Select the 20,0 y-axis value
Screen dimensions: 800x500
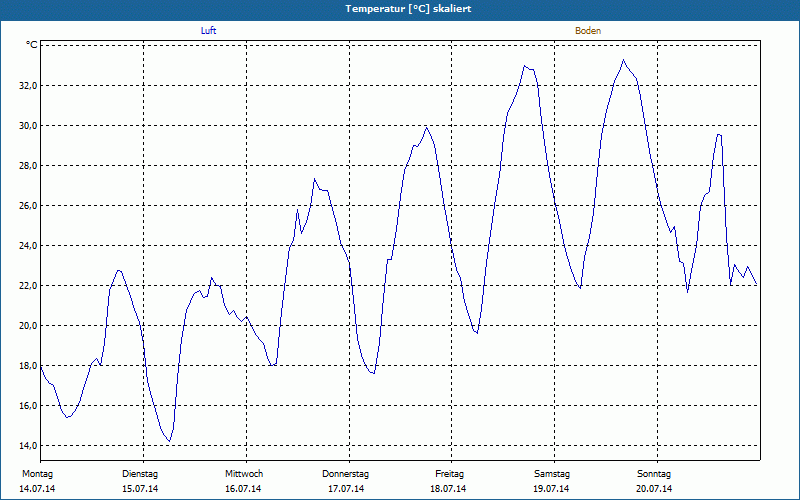28,326
